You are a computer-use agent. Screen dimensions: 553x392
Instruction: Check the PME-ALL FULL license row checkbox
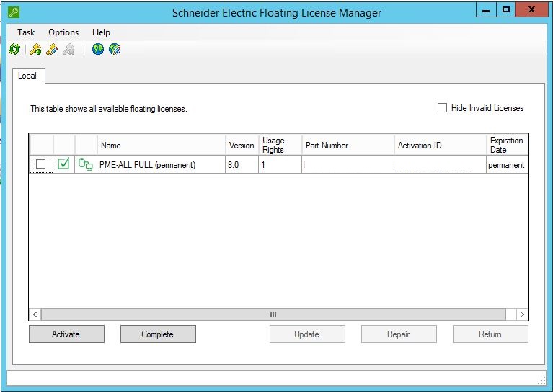point(41,164)
